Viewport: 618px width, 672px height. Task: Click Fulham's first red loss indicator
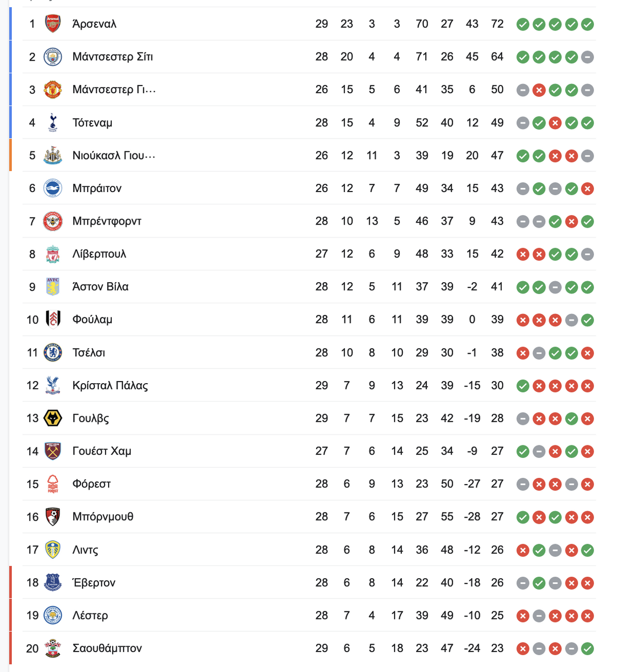(523, 320)
